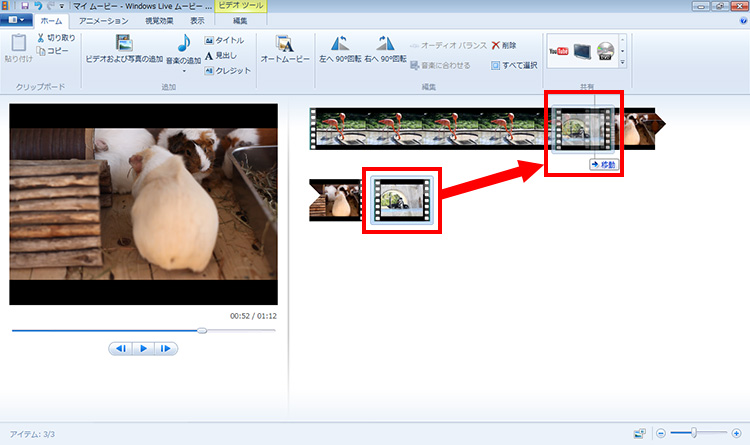The height and width of the screenshot is (445, 750).
Task: Click the アイテム: 3/3 status text
Action: [33, 434]
